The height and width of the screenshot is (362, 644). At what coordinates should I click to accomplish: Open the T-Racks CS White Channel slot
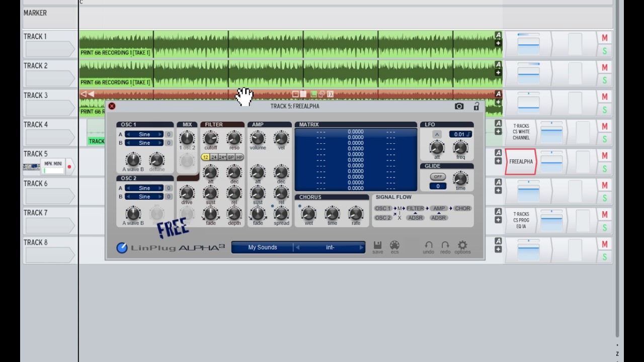pyautogui.click(x=521, y=132)
